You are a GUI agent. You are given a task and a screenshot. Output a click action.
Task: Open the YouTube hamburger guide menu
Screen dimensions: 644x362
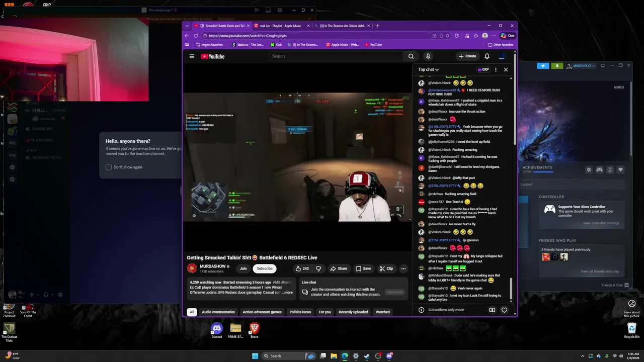click(x=192, y=56)
